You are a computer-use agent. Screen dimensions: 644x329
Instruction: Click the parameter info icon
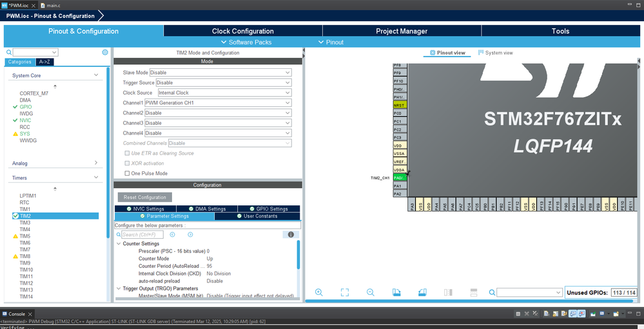pyautogui.click(x=291, y=234)
